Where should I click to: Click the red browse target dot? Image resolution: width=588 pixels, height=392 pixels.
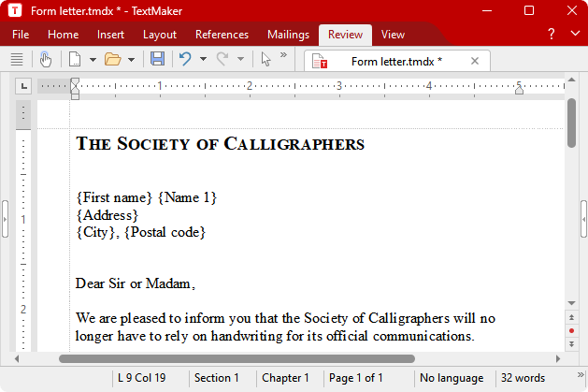(x=571, y=331)
